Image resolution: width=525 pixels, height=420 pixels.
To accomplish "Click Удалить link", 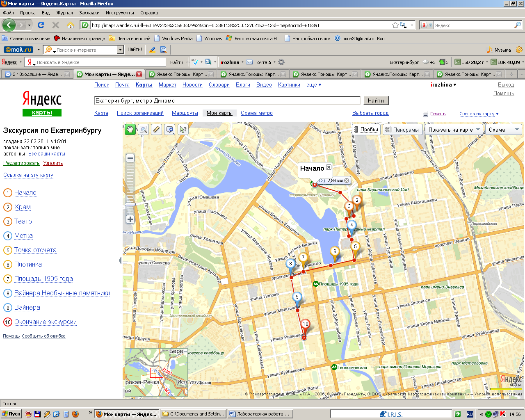I will pos(53,163).
